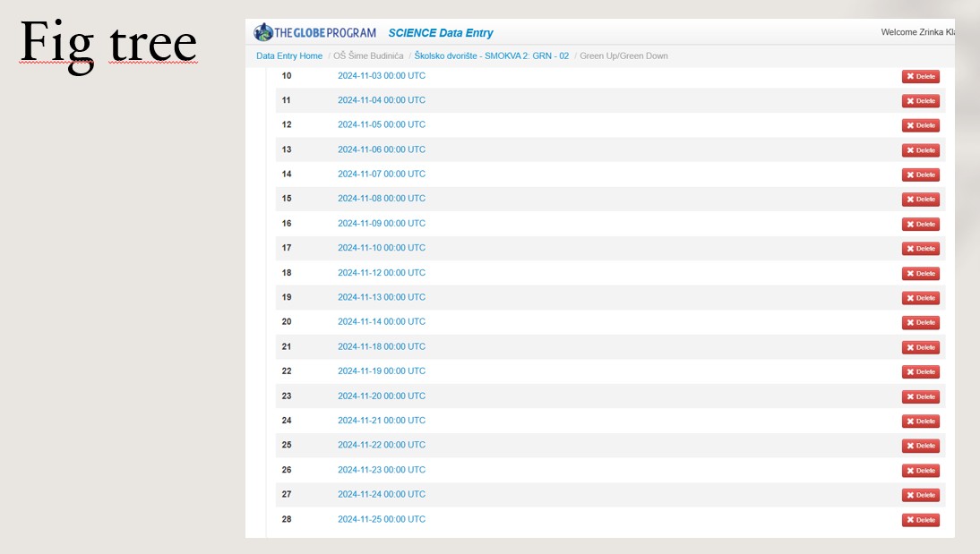The height and width of the screenshot is (554, 980).
Task: Open the 2024-11-23 00:00 UTC entry
Action: click(381, 470)
